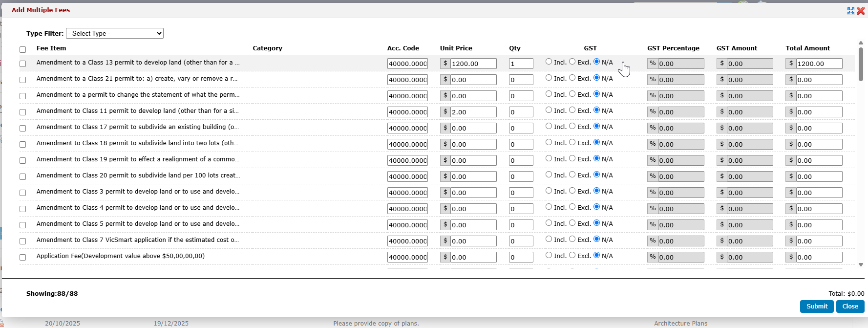Check the Application Fee development value row
The height and width of the screenshot is (328, 868).
click(x=22, y=257)
